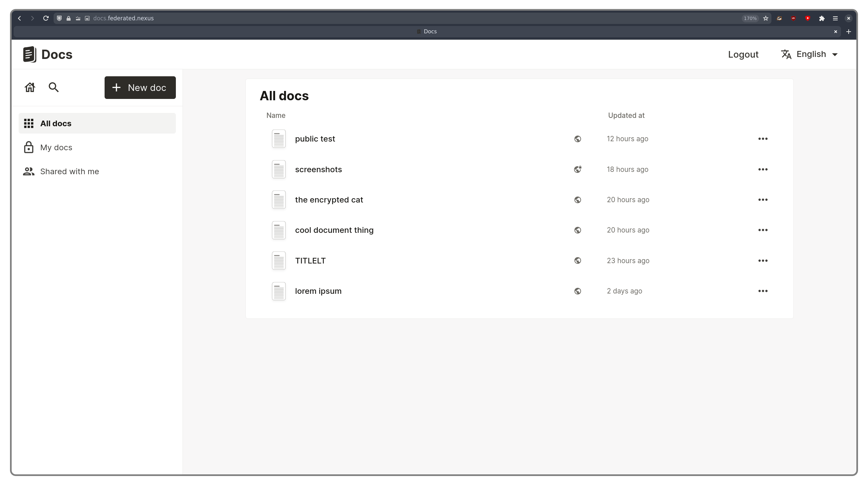Open more options for TITLELT

[x=762, y=261]
